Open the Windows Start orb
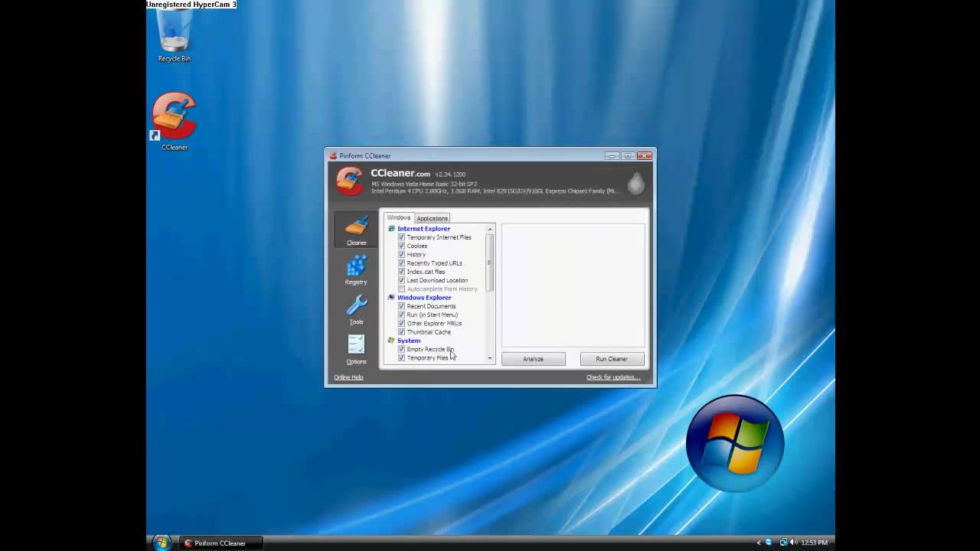 coord(161,543)
